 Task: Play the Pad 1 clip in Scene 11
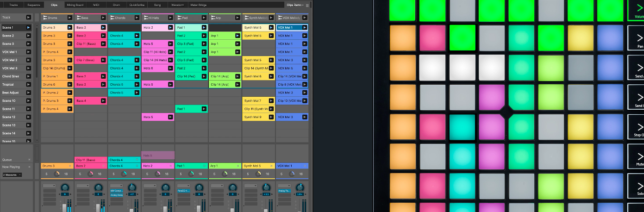[204, 109]
